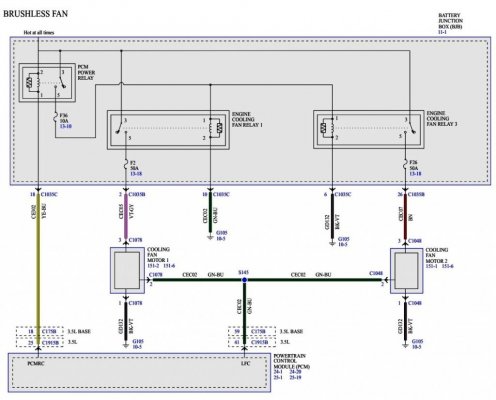Image resolution: width=496 pixels, height=400 pixels.
Task: Click connector C175B on the LFC wire
Action: click(x=258, y=332)
